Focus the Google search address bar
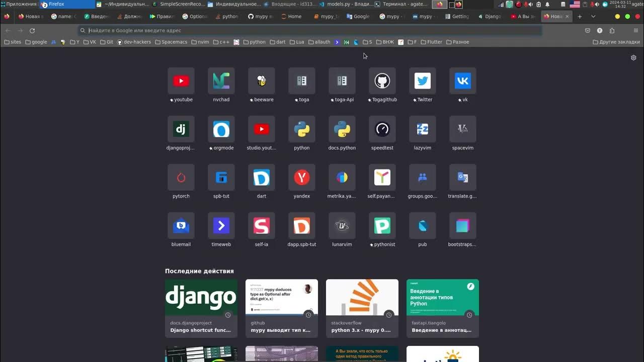 pos(310,31)
